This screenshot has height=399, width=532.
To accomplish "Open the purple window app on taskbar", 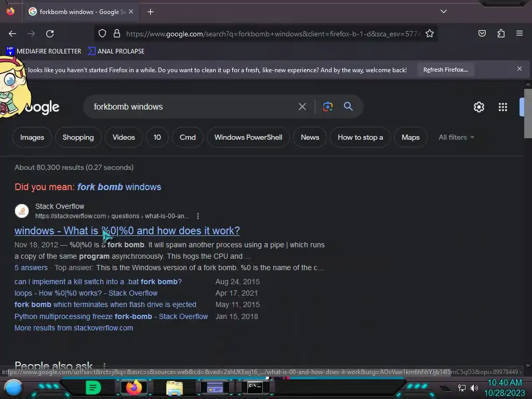I will [215, 388].
